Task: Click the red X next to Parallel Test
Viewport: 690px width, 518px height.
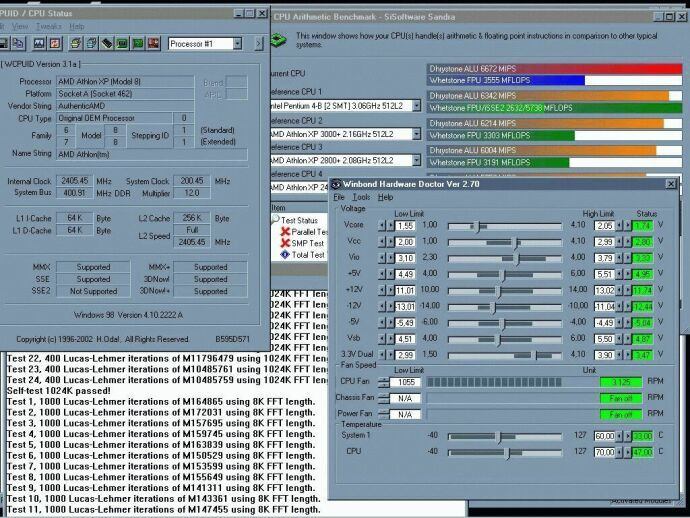Action: pos(285,231)
